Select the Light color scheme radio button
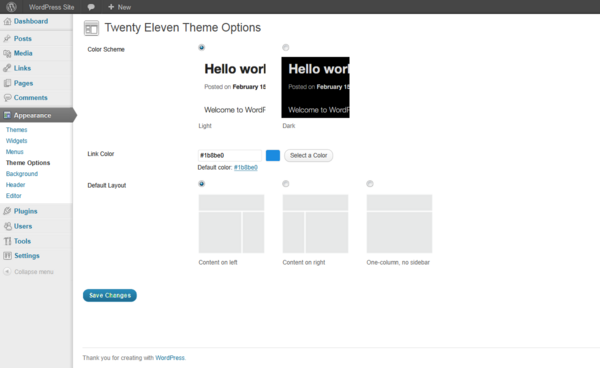Image resolution: width=600 pixels, height=368 pixels. (202, 47)
